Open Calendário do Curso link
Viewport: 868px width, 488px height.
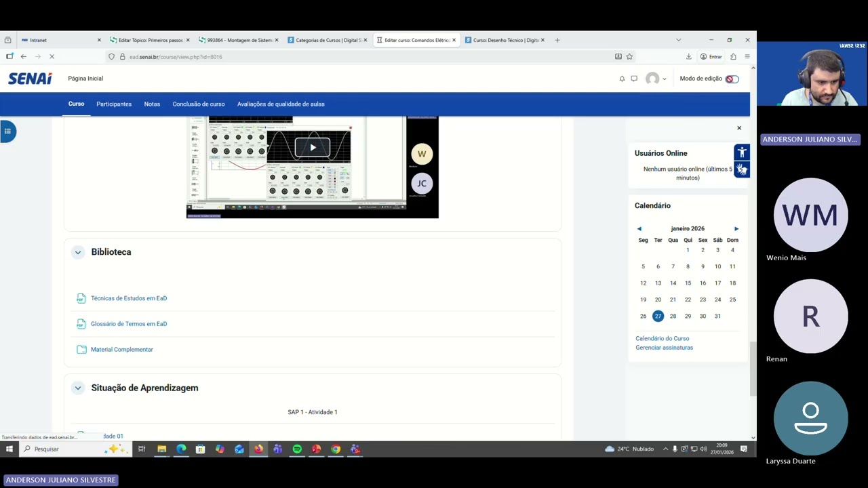point(663,338)
